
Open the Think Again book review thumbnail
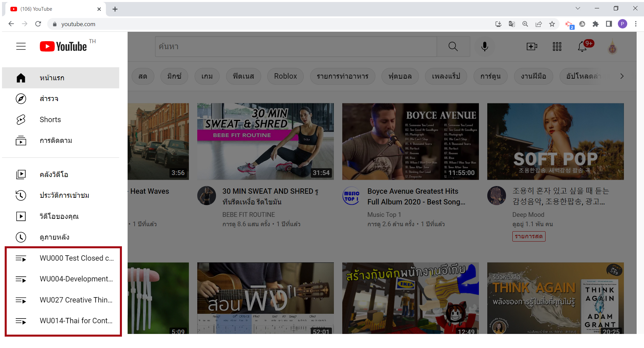556,298
